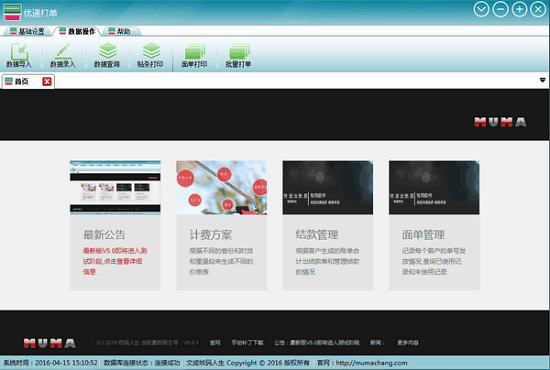Click the 优递打单 app logo icon
The width and height of the screenshot is (550, 370).
12,12
